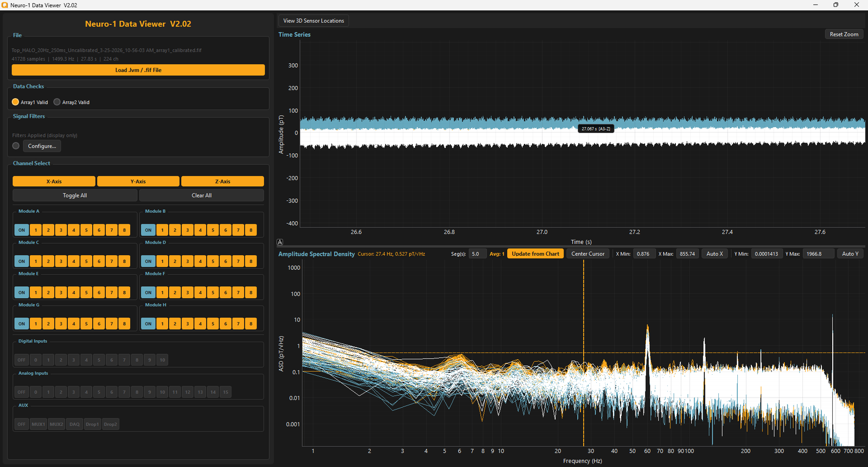Click Reset Zoom on Time Series
The image size is (868, 467).
pos(844,34)
